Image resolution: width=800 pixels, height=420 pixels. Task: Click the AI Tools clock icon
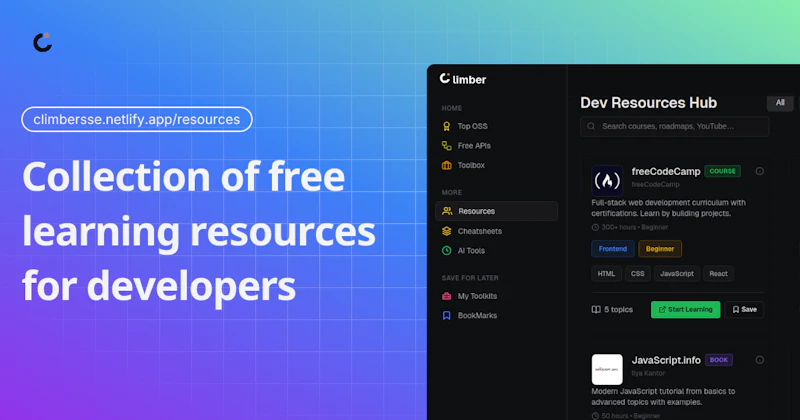tap(446, 251)
